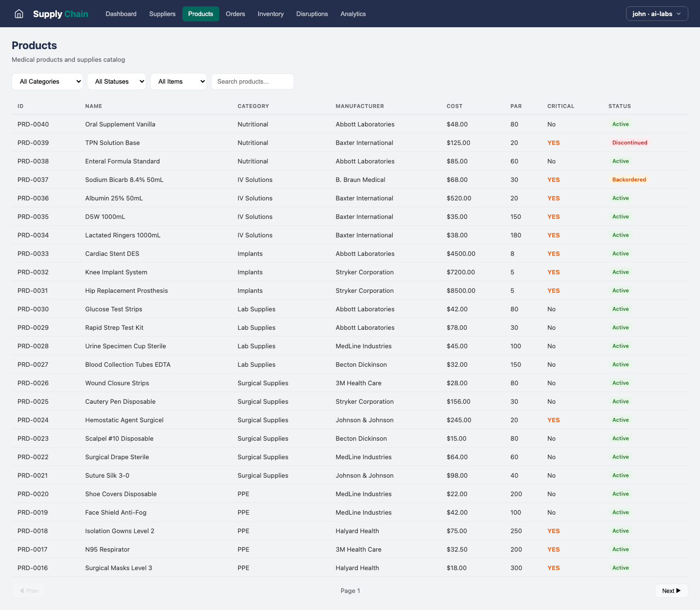Open the Disruptions page
Viewport: 700px width, 610px height.
pos(312,14)
